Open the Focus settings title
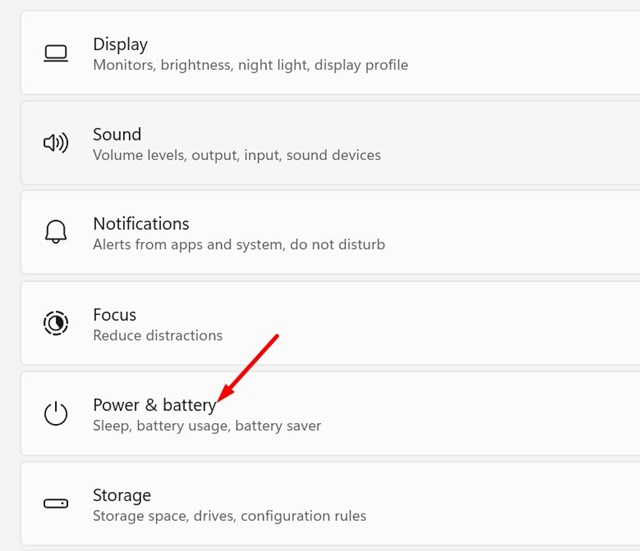Viewport: 640px width, 551px height. pyautogui.click(x=114, y=315)
